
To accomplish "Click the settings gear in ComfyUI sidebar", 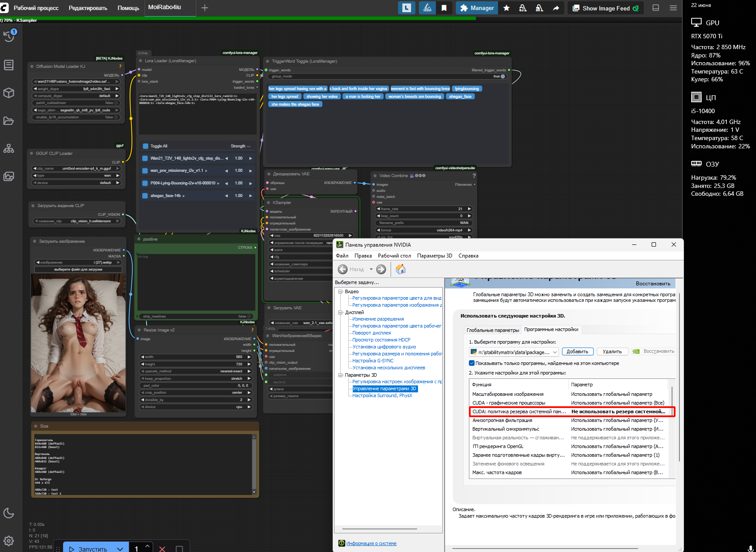I will point(9,541).
